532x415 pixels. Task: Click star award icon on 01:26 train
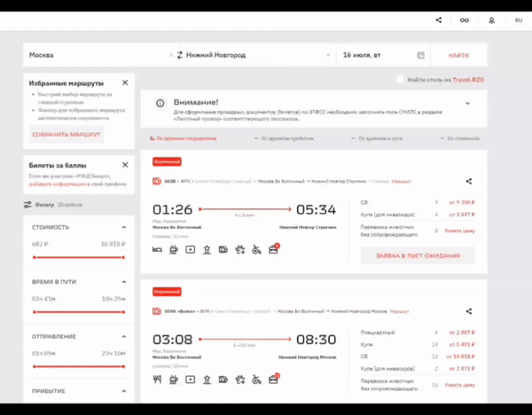pos(207,250)
